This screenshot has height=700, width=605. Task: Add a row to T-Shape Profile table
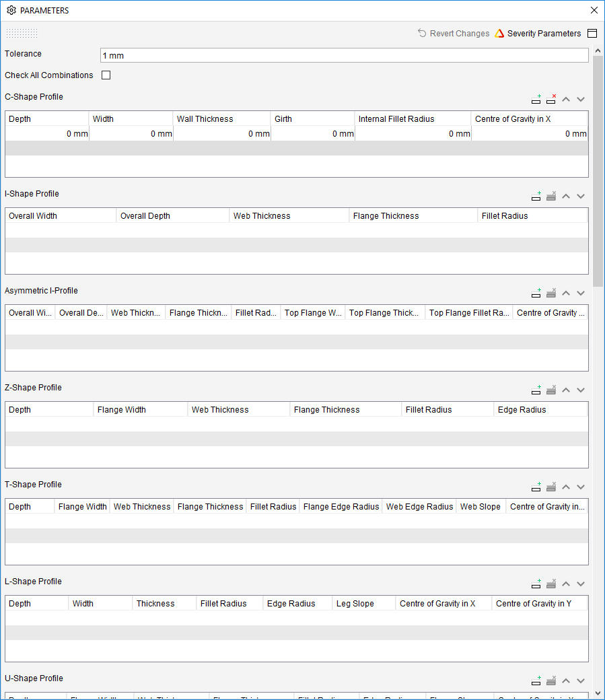(x=536, y=487)
